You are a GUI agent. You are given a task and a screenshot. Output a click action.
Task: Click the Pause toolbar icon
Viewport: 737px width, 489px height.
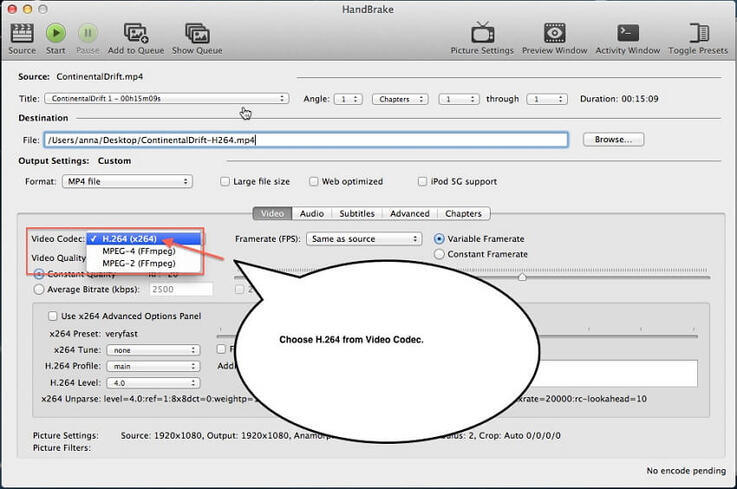87,33
